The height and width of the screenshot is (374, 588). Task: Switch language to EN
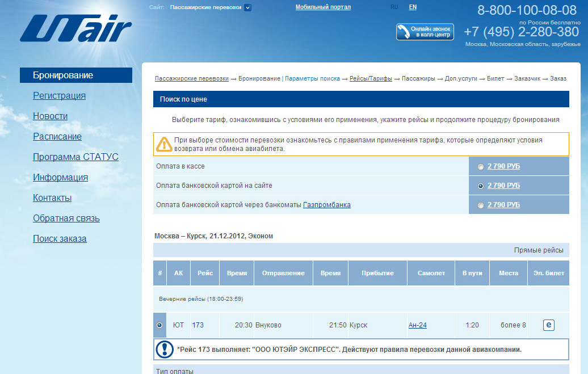pyautogui.click(x=413, y=7)
